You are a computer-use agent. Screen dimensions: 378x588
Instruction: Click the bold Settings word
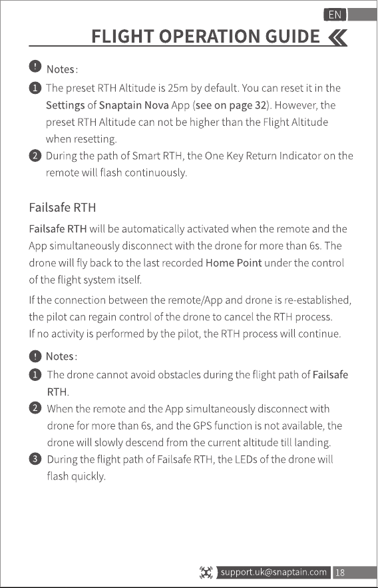pos(65,105)
